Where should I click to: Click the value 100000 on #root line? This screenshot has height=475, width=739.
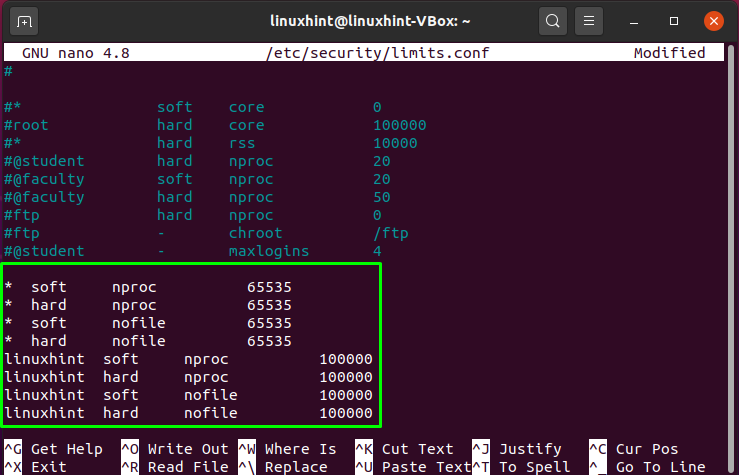400,125
